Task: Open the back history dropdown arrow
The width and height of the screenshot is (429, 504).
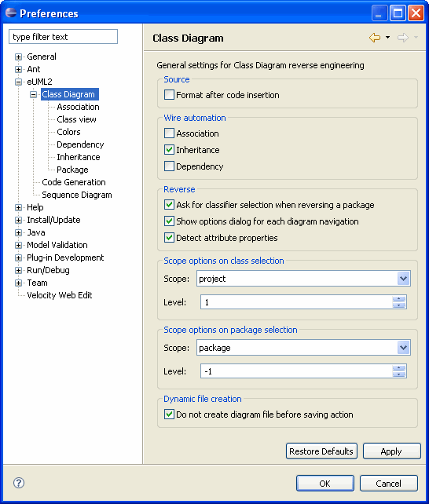Action: tap(388, 38)
